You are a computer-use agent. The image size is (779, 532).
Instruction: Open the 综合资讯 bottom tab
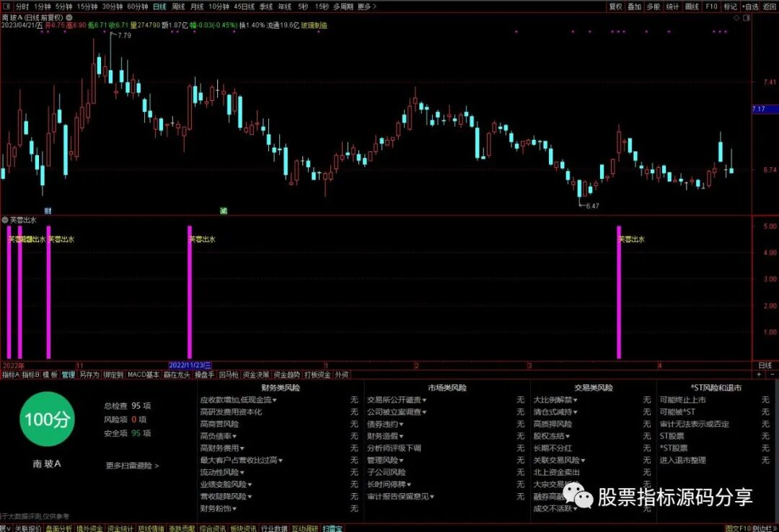click(x=212, y=528)
